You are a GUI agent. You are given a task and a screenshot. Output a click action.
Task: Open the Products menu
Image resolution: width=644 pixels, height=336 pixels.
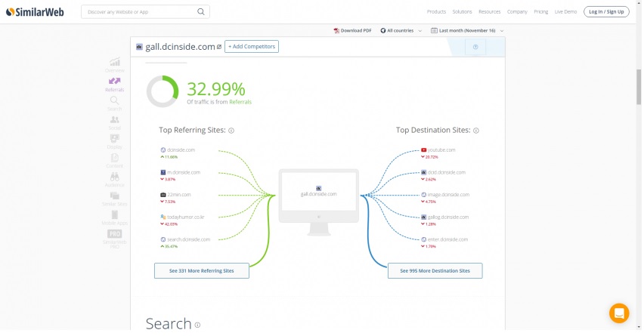point(436,12)
